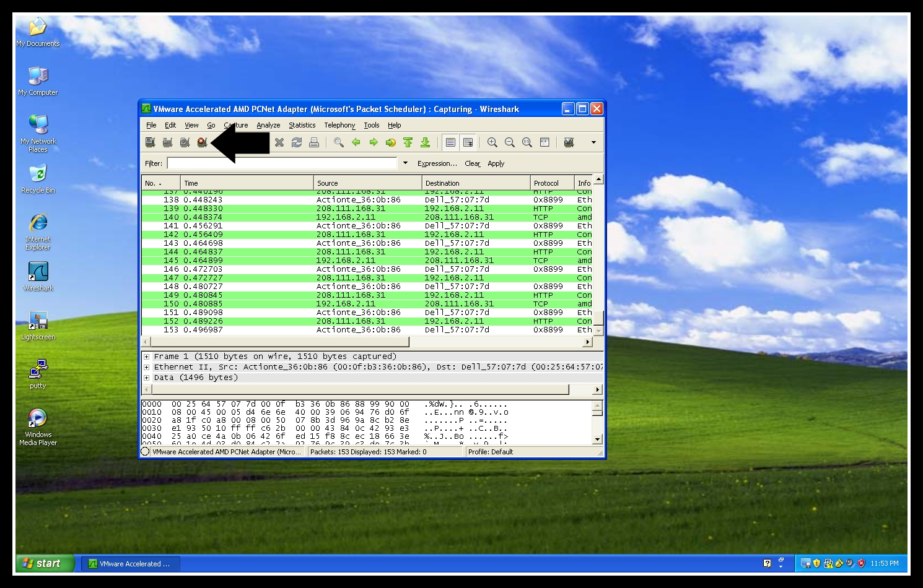Reset zoom to normal size
This screenshot has width=923, height=588.
pyautogui.click(x=527, y=142)
